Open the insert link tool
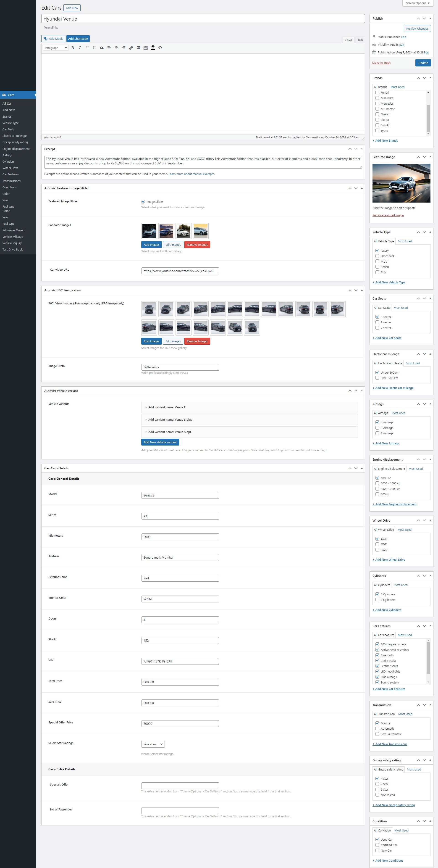Image resolution: width=438 pixels, height=868 pixels. tap(131, 48)
